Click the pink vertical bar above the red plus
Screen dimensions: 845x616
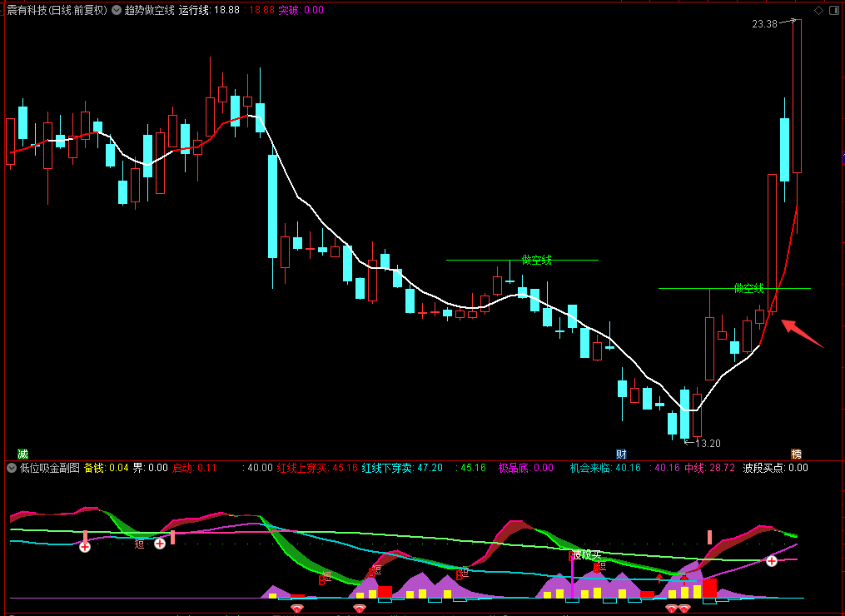pyautogui.click(x=85, y=537)
